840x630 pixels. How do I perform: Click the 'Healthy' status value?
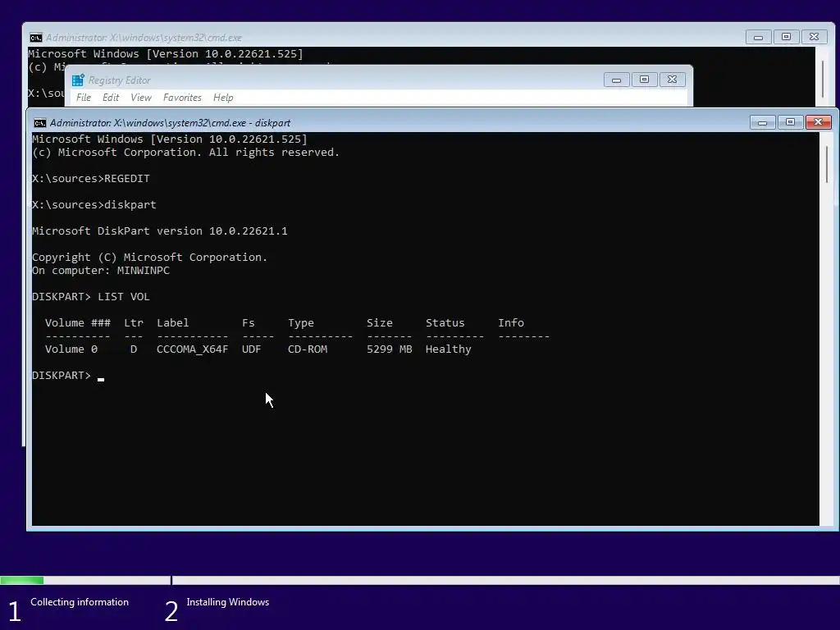(449, 349)
